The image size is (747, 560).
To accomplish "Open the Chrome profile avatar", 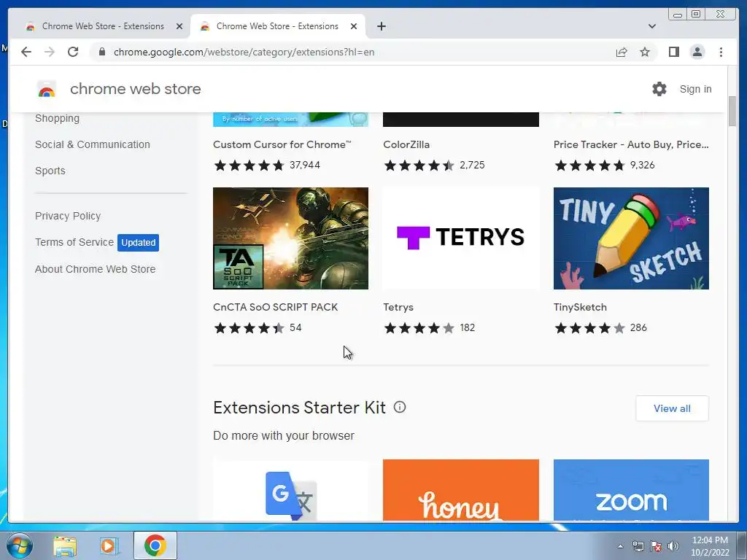I will point(697,52).
